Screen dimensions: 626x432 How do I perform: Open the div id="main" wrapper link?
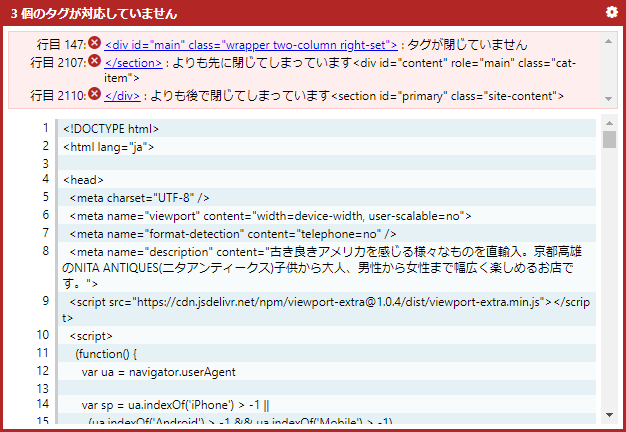pos(251,45)
